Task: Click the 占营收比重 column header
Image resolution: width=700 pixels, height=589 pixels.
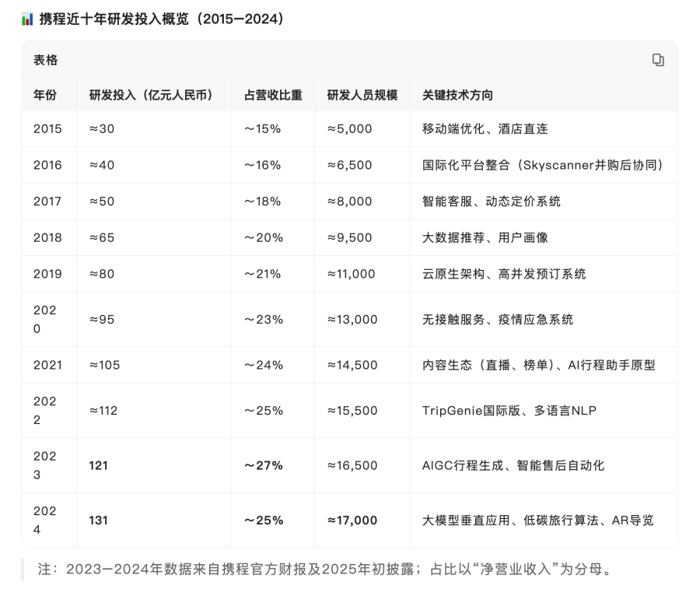Action: [x=273, y=95]
